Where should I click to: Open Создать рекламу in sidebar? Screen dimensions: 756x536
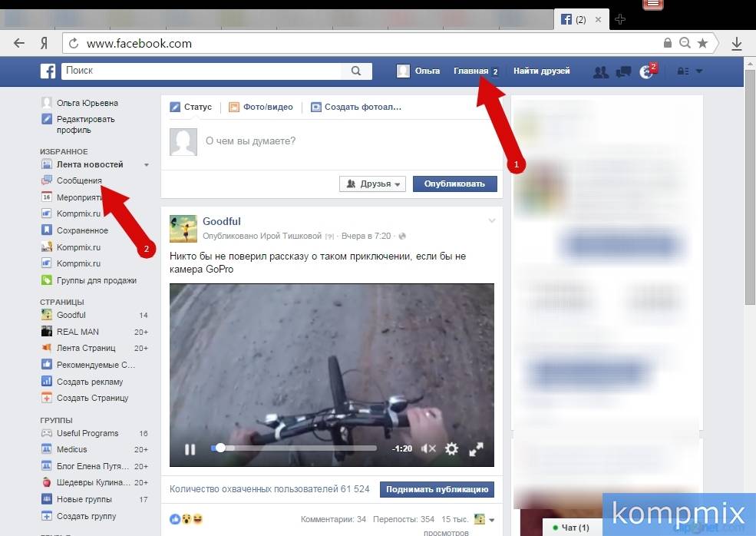click(82, 381)
